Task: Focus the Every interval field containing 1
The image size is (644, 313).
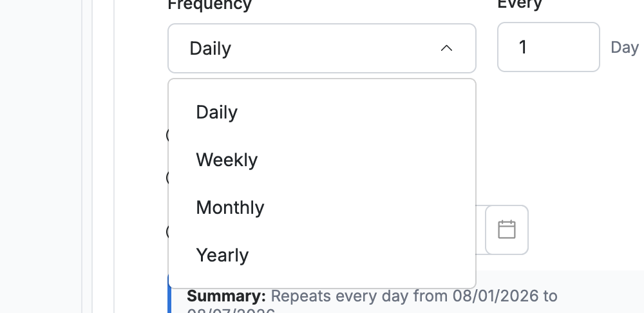Action: 548,47
